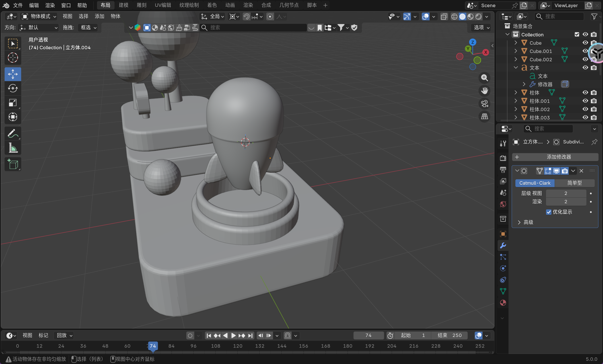Click the 添加修改器 button
The width and height of the screenshot is (603, 364).
(x=555, y=157)
